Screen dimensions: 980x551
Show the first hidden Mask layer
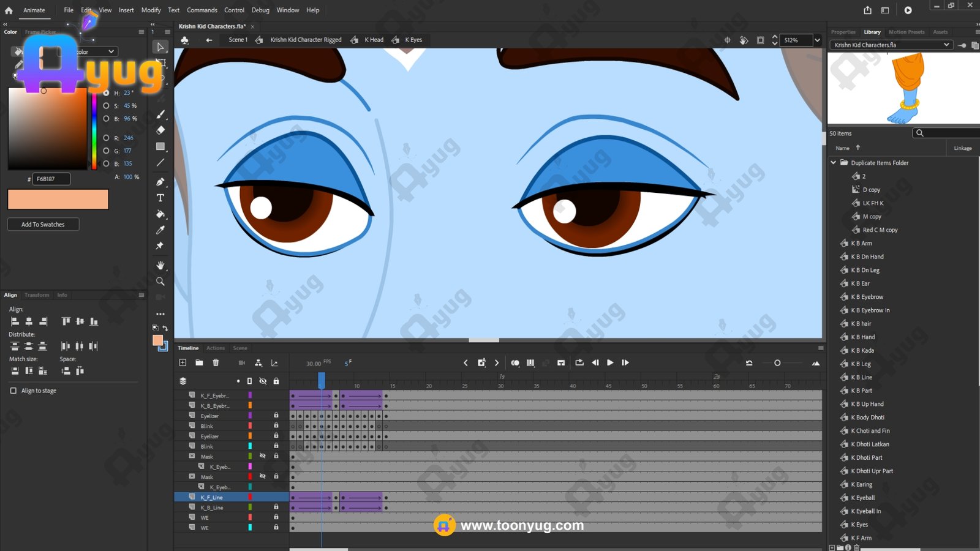[263, 456]
